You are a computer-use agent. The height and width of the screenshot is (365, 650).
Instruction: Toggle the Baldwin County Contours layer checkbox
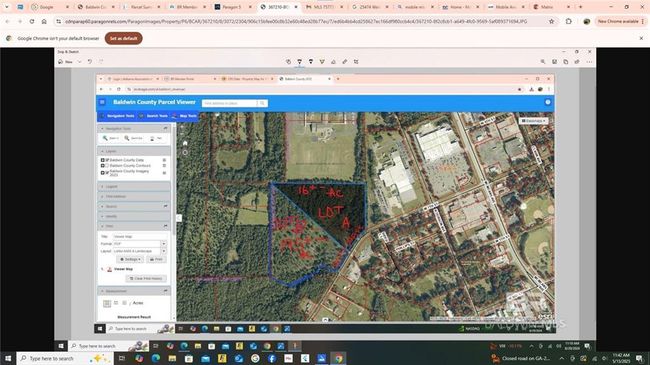click(107, 165)
